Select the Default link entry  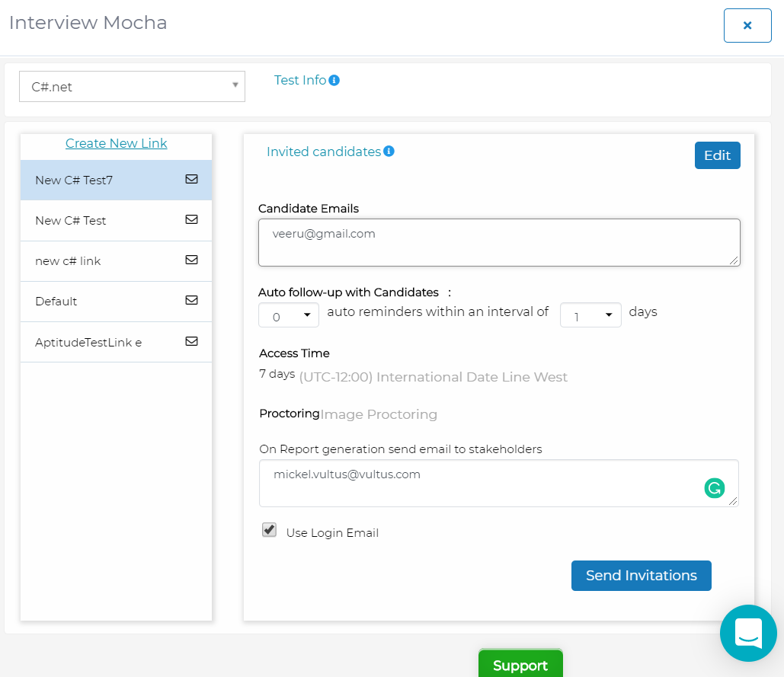click(x=116, y=302)
